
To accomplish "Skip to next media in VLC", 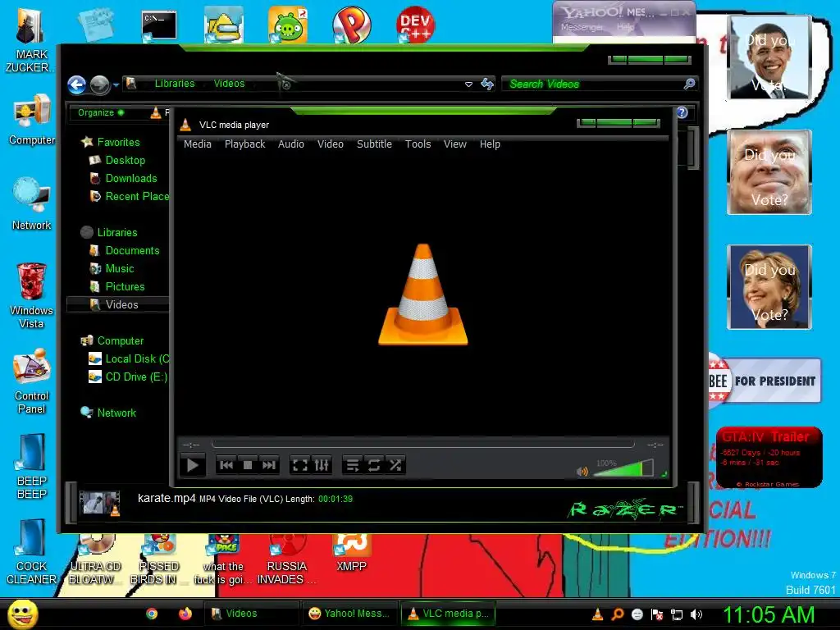I will coord(269,465).
